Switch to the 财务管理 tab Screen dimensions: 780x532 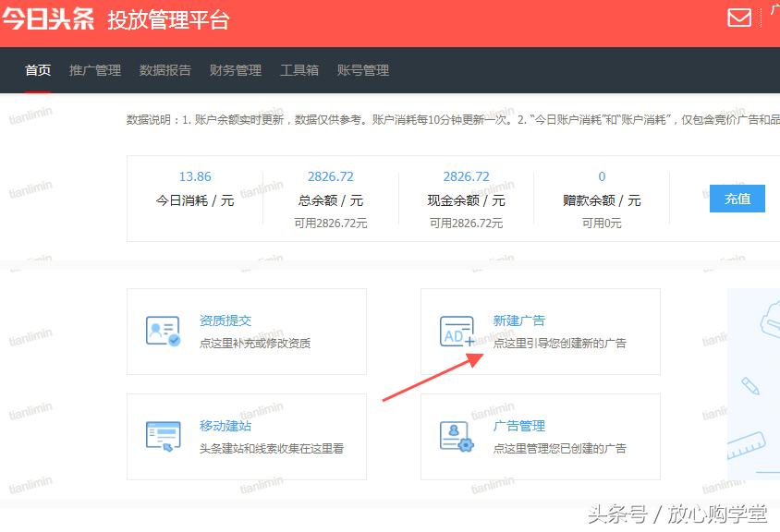click(237, 69)
